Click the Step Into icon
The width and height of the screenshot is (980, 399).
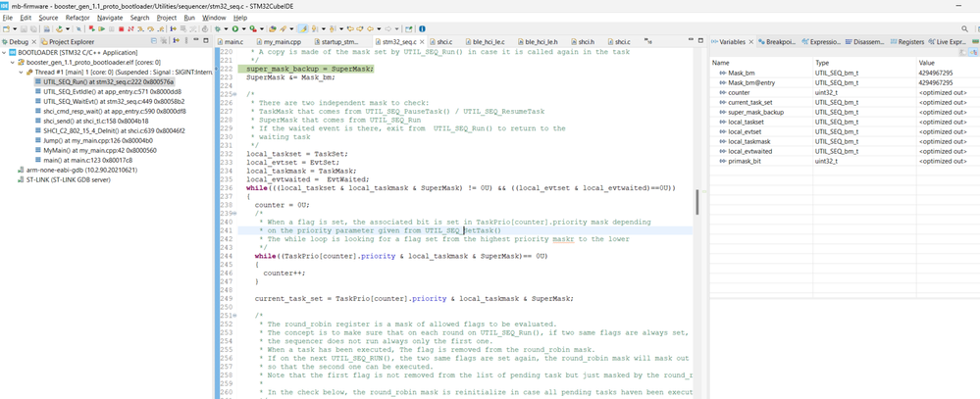click(x=140, y=28)
